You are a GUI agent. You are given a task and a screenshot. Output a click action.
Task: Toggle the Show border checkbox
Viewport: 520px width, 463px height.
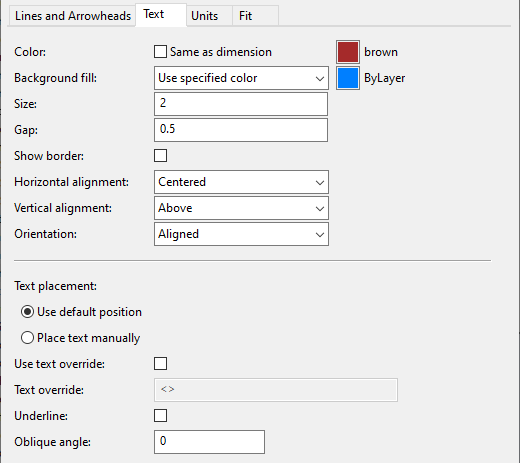[160, 156]
